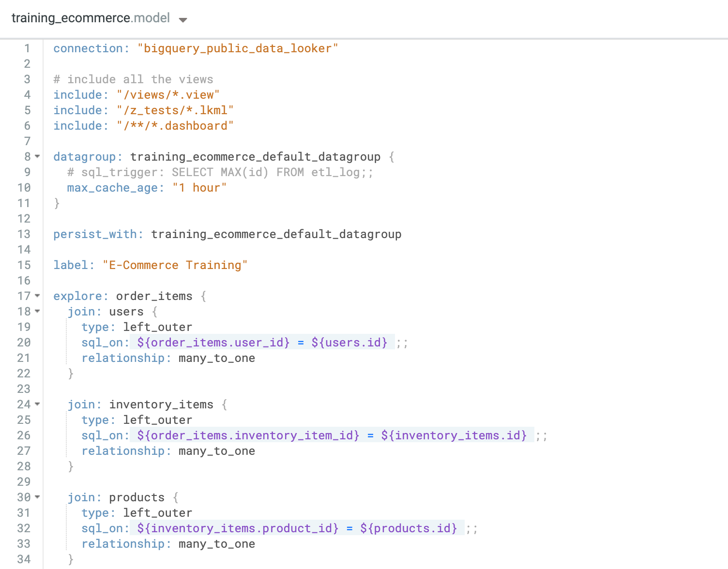Place cursor in the connection string value
The width and height of the screenshot is (728, 569).
[237, 48]
